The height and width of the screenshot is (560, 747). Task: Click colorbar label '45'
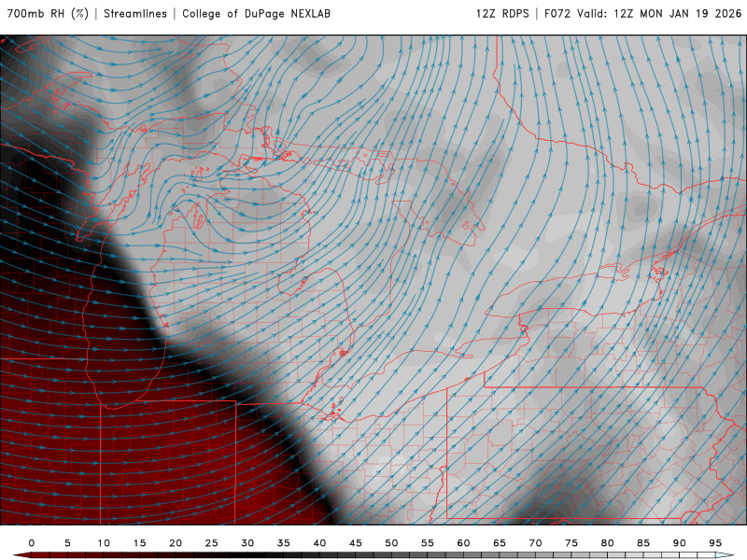click(356, 543)
